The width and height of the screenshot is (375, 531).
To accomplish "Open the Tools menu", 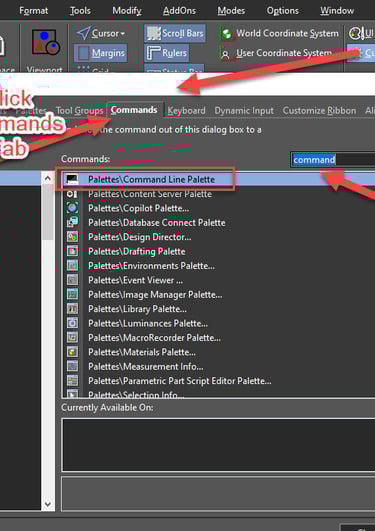I will coord(80,11).
